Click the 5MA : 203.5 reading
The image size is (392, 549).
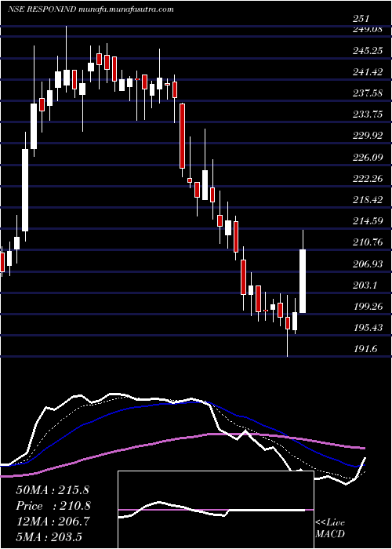click(x=49, y=536)
